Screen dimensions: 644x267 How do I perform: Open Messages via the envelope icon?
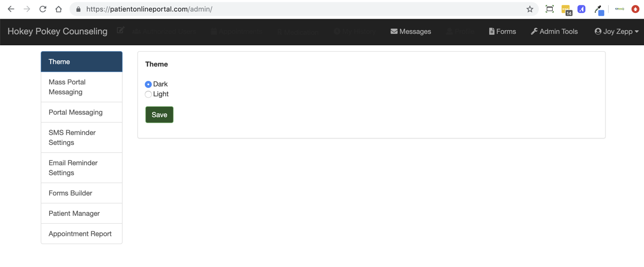(x=410, y=31)
